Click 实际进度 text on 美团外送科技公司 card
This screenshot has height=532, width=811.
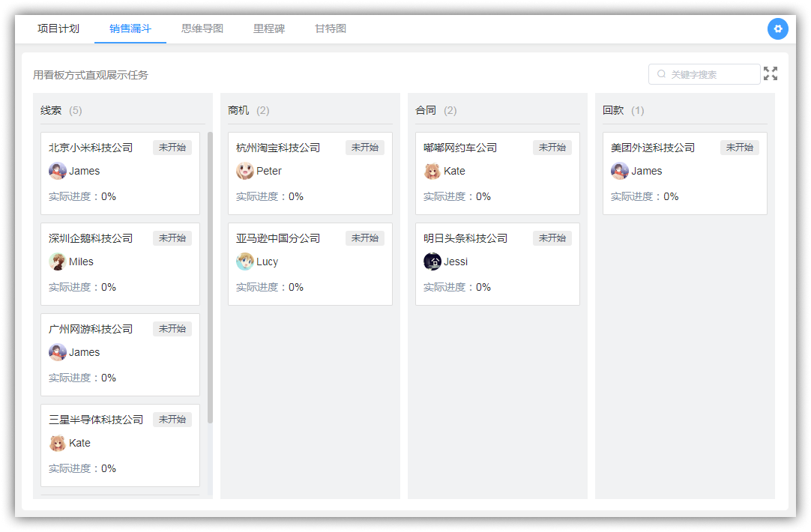point(645,196)
